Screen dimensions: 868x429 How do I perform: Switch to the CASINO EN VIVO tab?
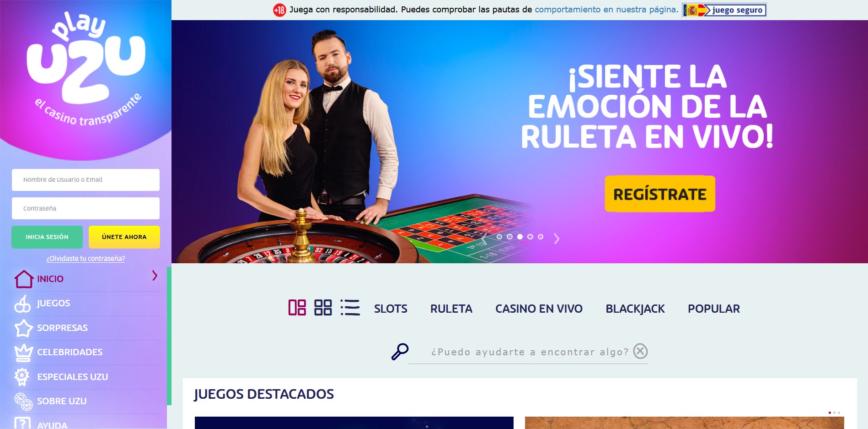point(539,309)
